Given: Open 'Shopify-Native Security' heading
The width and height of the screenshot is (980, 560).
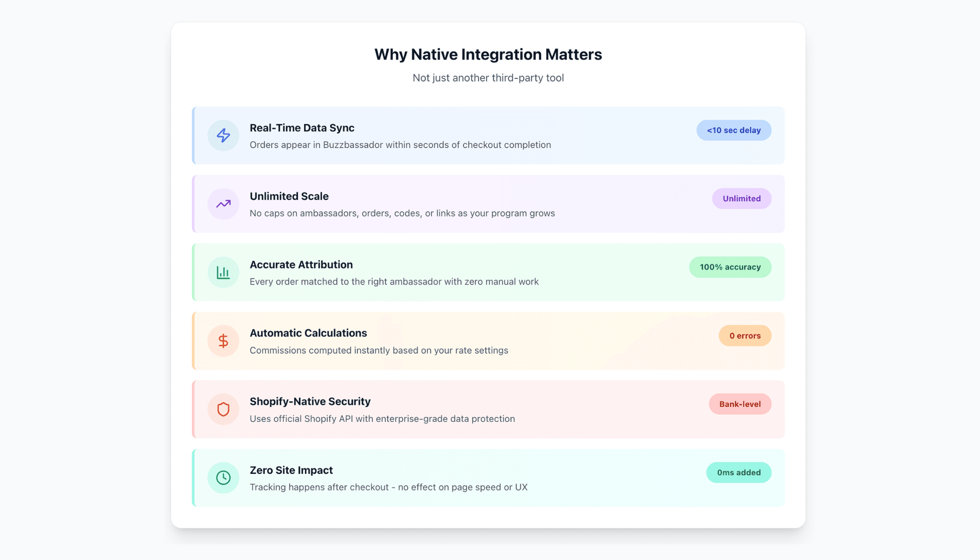Looking at the screenshot, I should click(x=310, y=402).
